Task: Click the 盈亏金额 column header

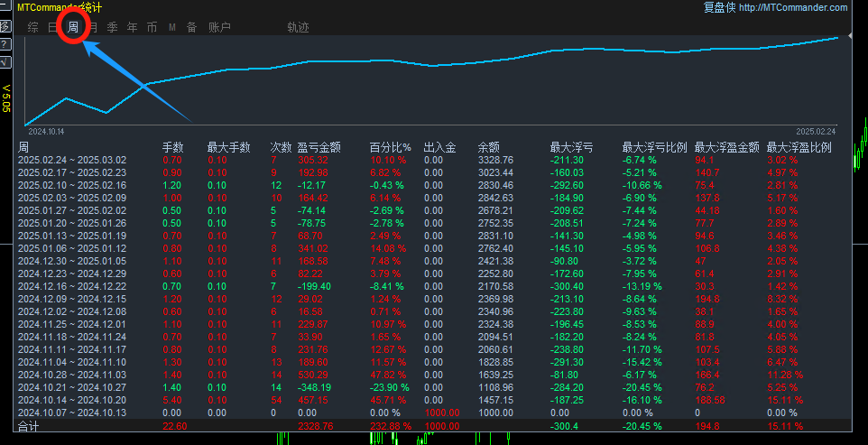Action: (319, 147)
